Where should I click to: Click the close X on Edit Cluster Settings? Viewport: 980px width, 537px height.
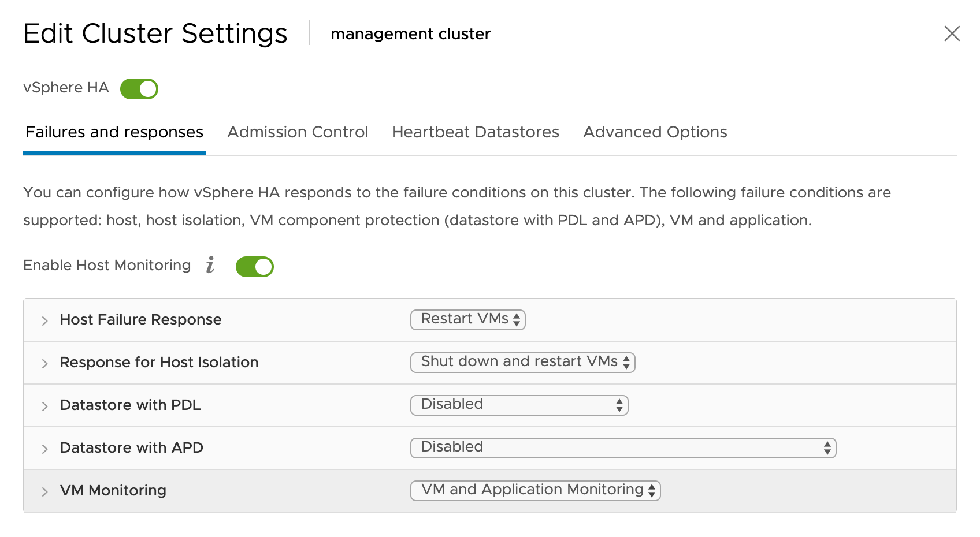click(952, 33)
